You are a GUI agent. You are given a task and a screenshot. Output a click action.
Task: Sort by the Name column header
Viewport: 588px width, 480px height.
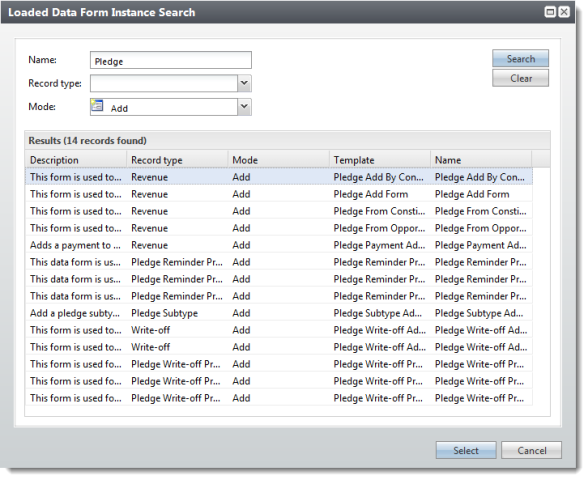[481, 160]
